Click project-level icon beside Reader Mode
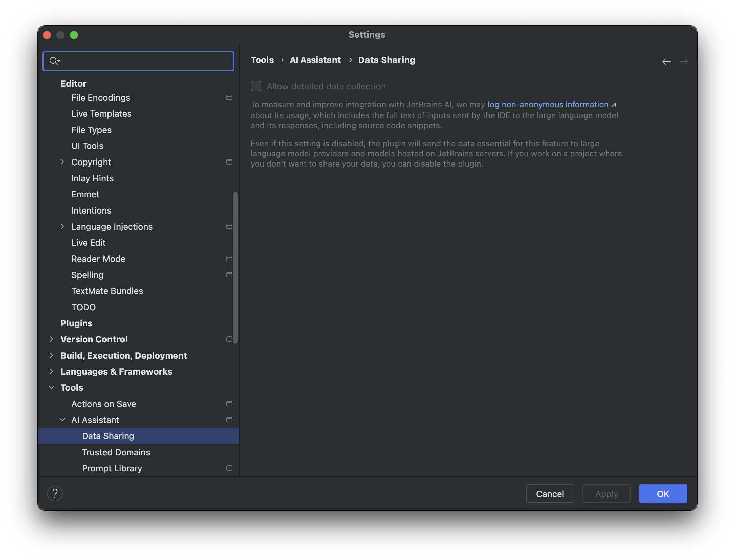 (x=229, y=259)
